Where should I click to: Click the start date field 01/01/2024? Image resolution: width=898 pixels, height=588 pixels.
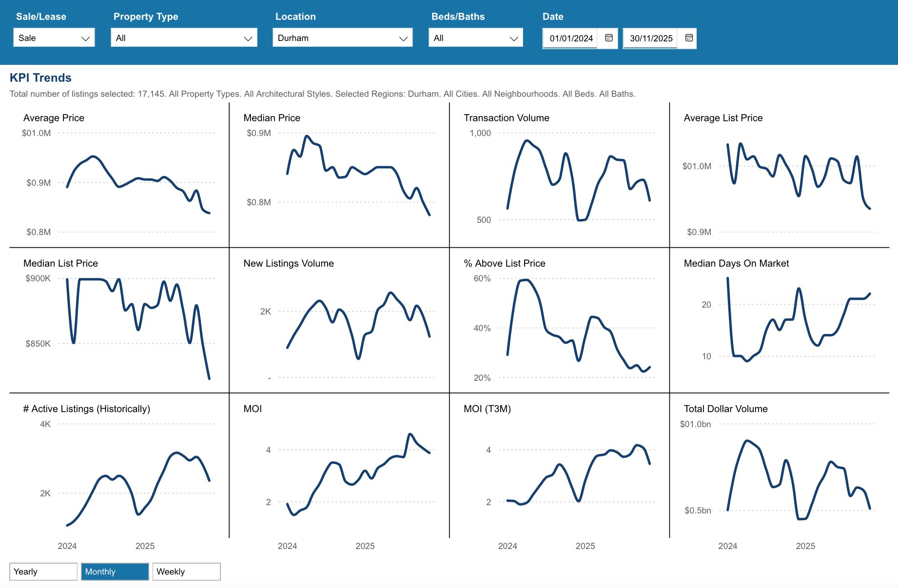click(x=570, y=39)
